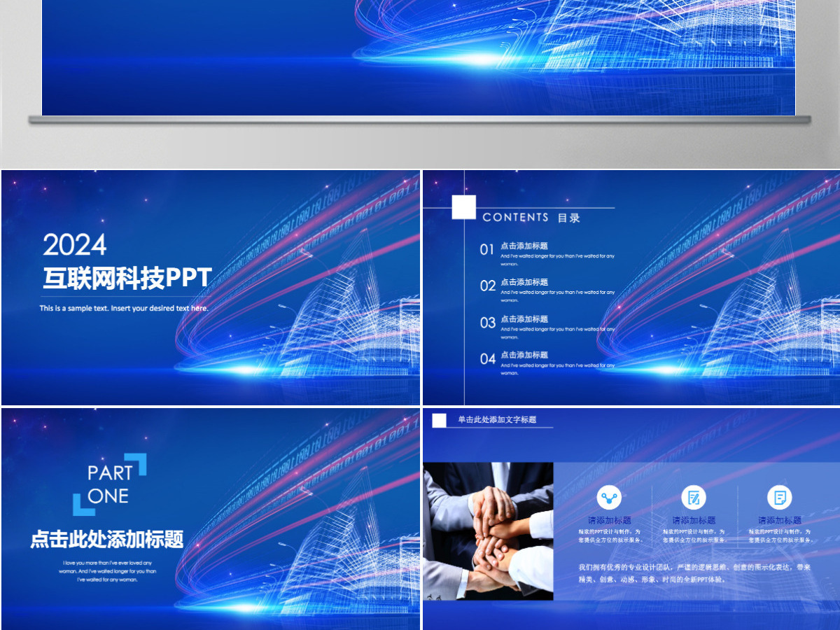Image resolution: width=840 pixels, height=630 pixels.
Task: Open the 2024 互联网科技PPT title slide thumbnail
Action: 210,287
